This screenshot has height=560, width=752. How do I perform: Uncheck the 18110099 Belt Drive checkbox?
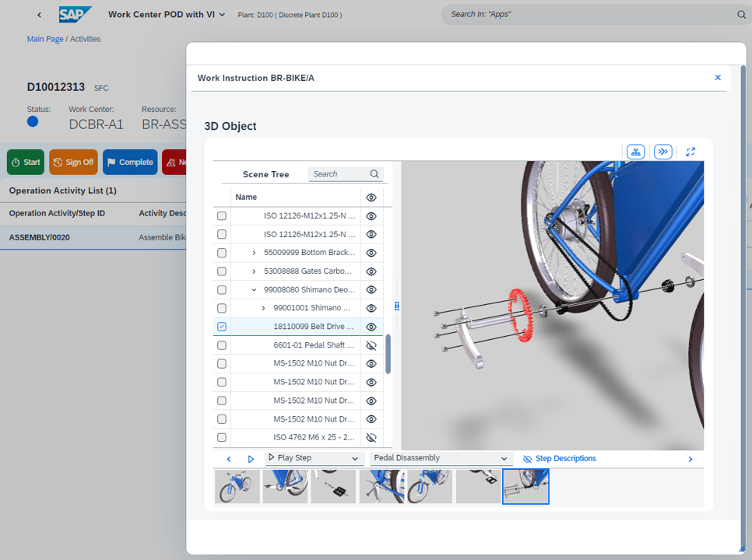tap(222, 327)
